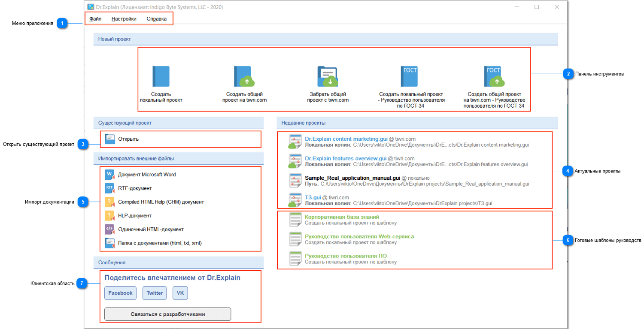Viewport: 644px width, 329px height.
Task: Click the Путь line of Sample_Real_application_manual.gui
Action: [x=417, y=184]
